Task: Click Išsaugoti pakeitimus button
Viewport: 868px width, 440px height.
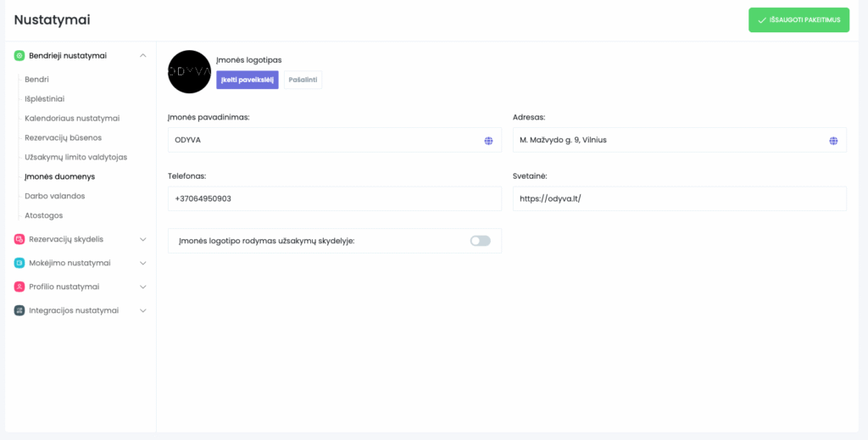Action: click(798, 19)
